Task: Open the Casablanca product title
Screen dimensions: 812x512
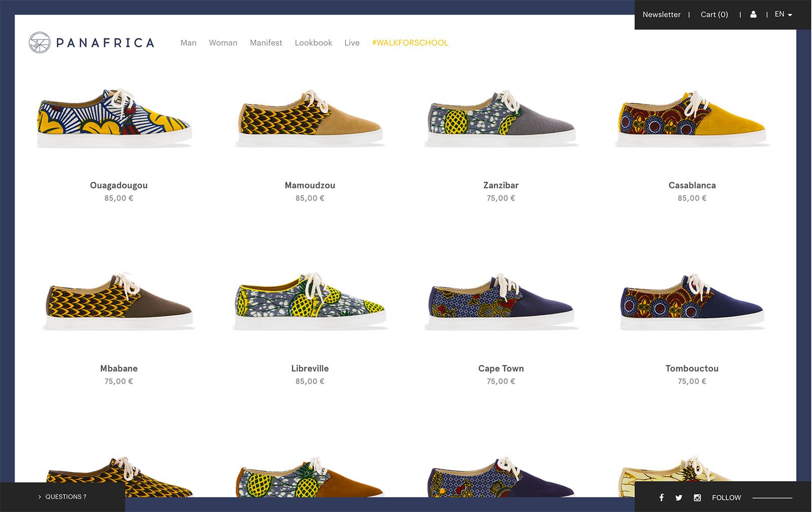Action: 692,185
